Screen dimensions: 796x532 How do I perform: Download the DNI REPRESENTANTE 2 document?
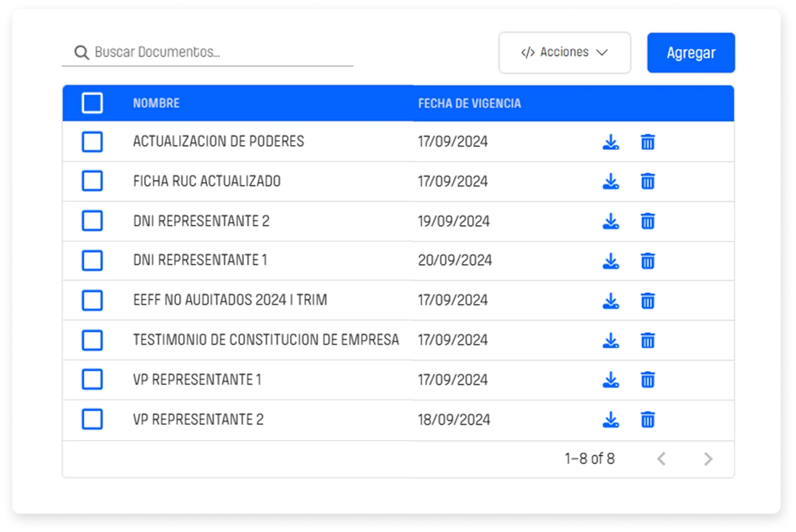point(611,221)
